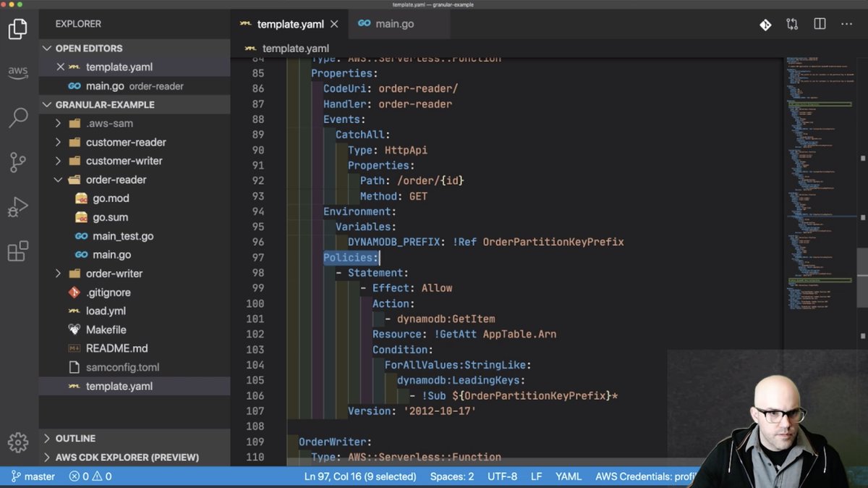Viewport: 868px width, 488px height.
Task: Open the Search icon in activity bar
Action: pyautogui.click(x=17, y=117)
